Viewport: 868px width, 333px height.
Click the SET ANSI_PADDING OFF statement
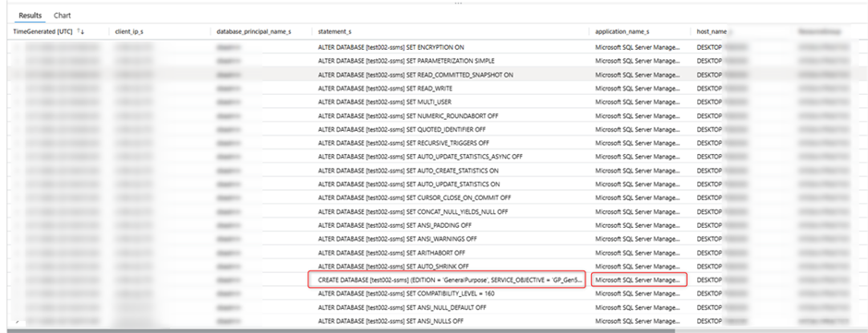tap(394, 225)
